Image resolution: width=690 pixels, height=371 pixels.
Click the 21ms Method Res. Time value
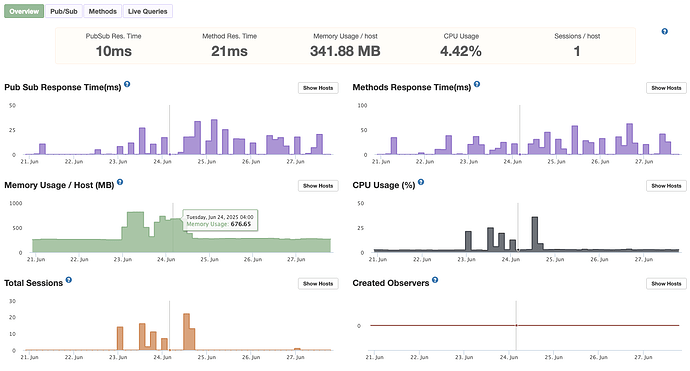229,51
